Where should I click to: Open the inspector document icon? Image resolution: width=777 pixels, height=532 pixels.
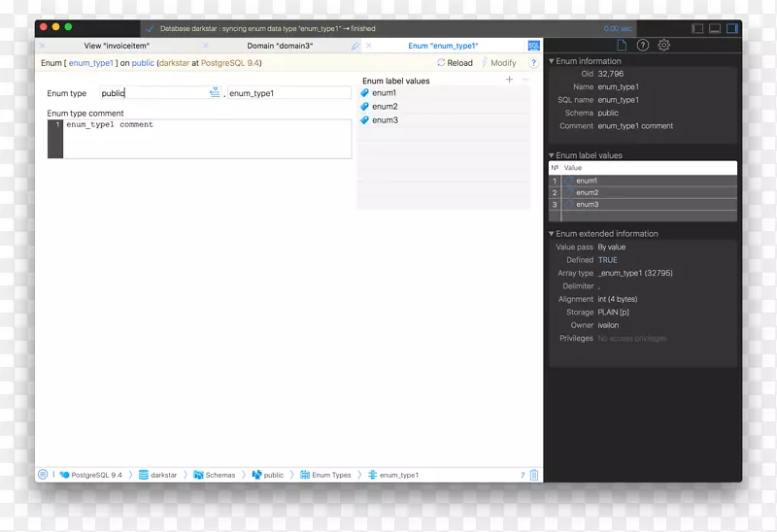[622, 46]
